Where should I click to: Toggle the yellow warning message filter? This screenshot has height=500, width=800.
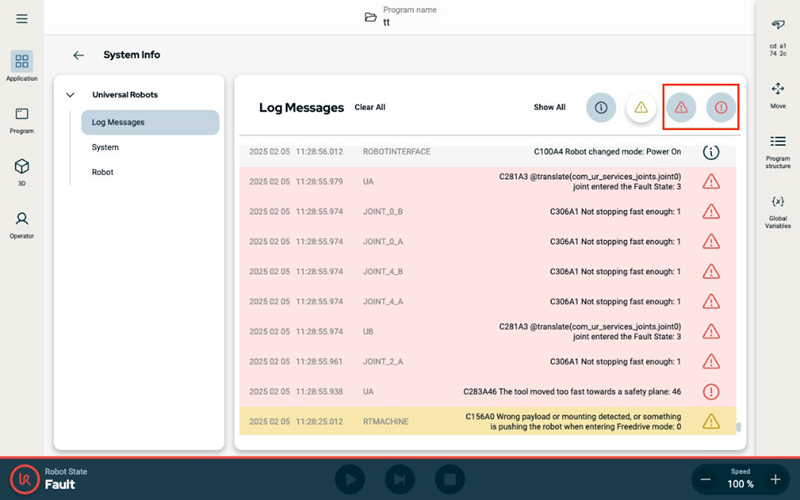point(641,107)
